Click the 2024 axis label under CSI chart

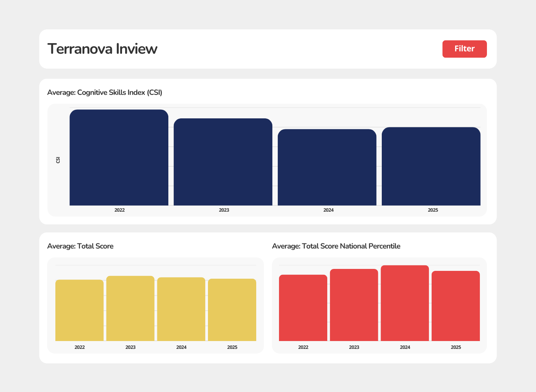point(328,210)
